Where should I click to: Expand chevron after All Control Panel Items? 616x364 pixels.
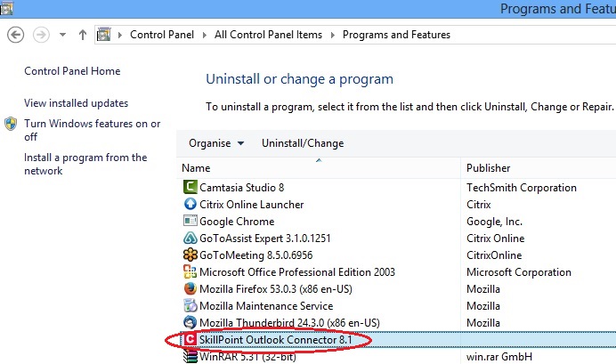pyautogui.click(x=333, y=35)
